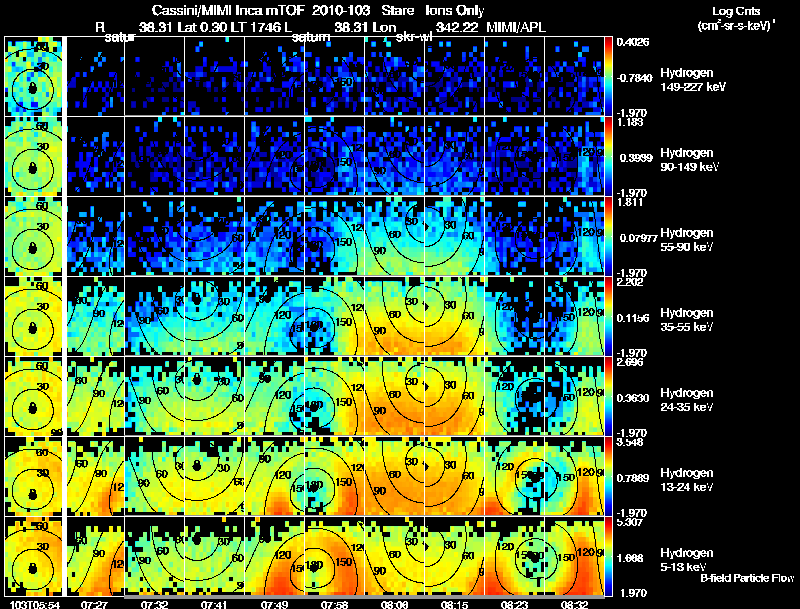This screenshot has width=800, height=609.
Task: Click the 'Log Cnts' colorbar heading
Action: tap(736, 11)
